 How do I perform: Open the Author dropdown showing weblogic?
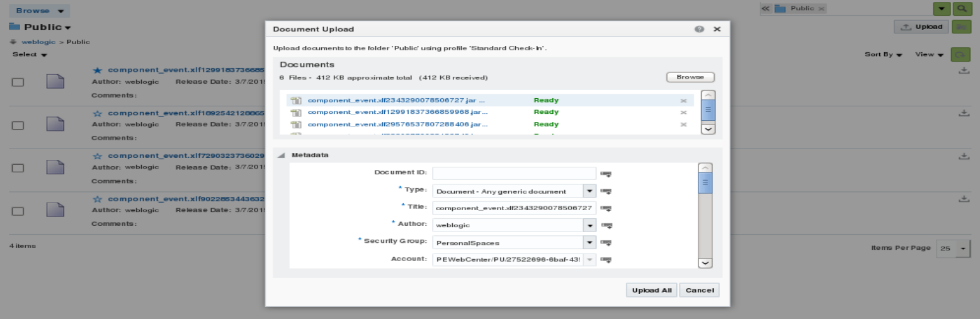pyautogui.click(x=590, y=225)
